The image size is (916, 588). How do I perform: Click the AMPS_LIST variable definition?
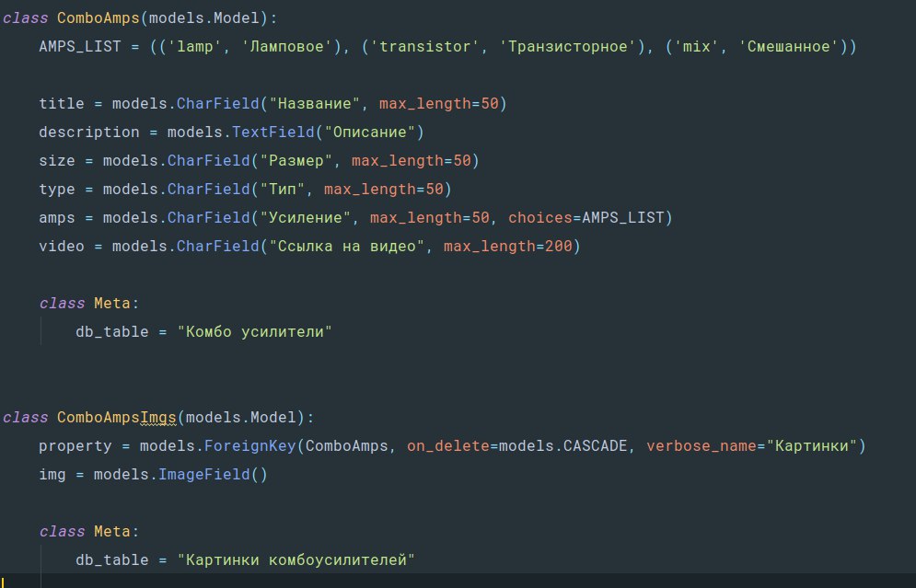[x=79, y=47]
